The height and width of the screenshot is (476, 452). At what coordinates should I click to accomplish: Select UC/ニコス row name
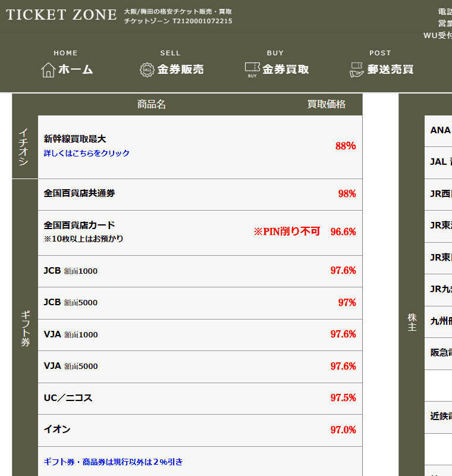coord(68,397)
